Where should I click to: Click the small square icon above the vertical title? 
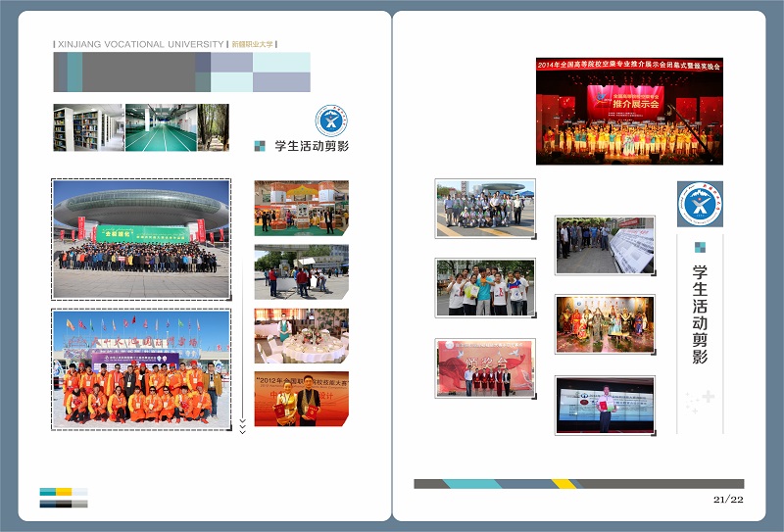(700, 248)
